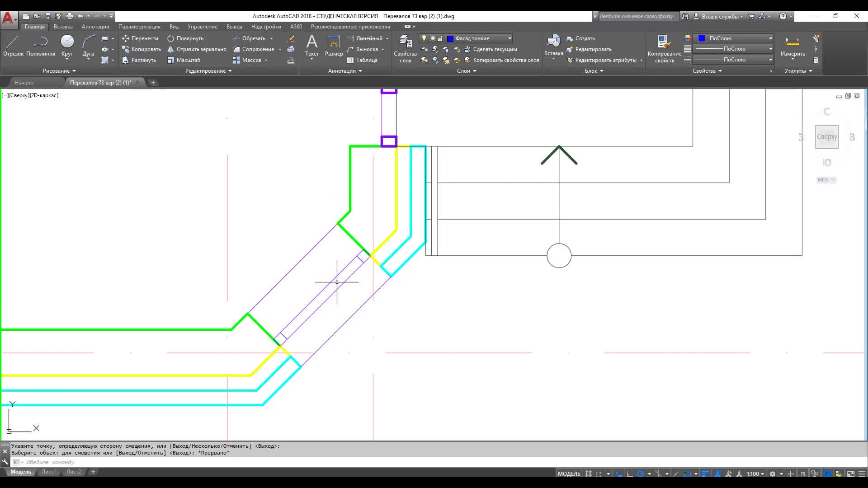Click the МОДЕЛЬ status bar button
Viewport: 868px width, 488px height.
click(569, 474)
